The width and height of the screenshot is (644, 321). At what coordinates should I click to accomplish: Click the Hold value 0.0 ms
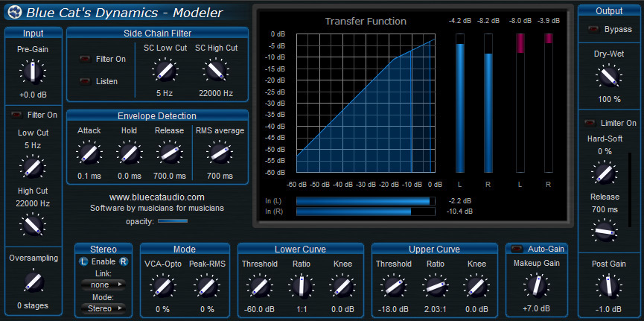[130, 176]
